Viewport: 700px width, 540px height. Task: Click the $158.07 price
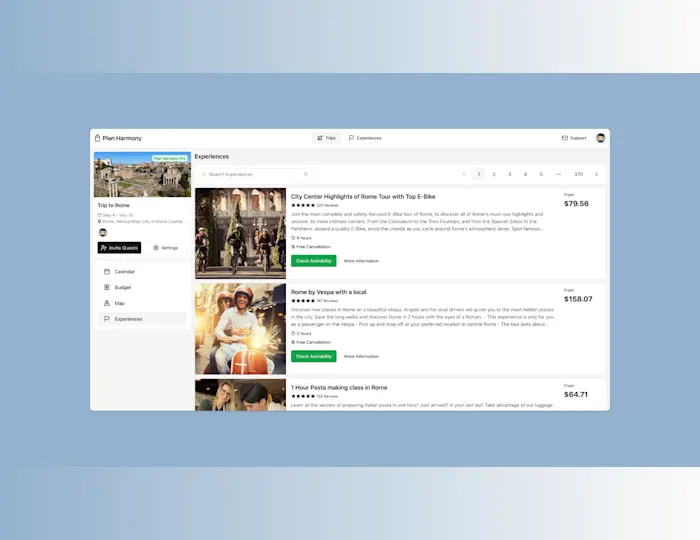tap(578, 299)
